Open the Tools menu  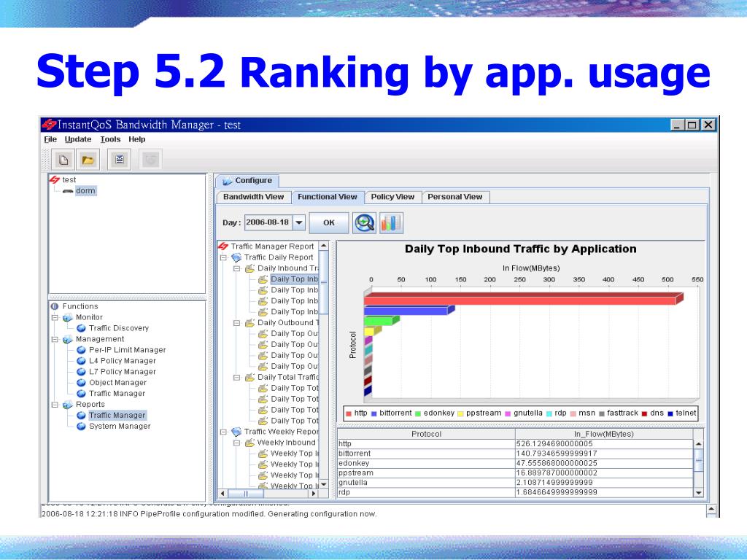[110, 139]
